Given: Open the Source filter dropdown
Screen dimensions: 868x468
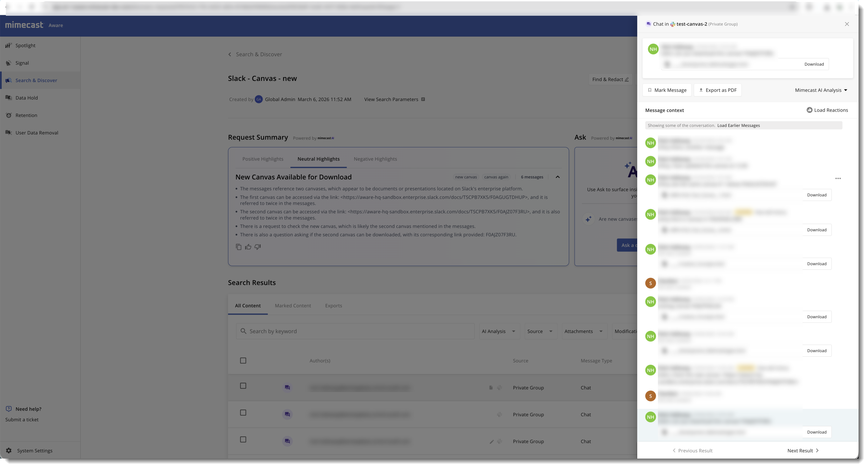Looking at the screenshot, I should tap(540, 331).
